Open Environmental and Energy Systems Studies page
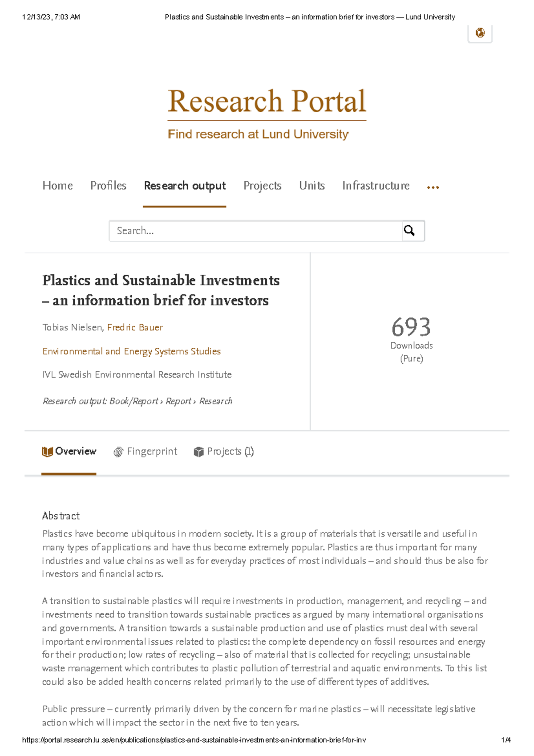The height and width of the screenshot is (756, 534). tap(131, 351)
